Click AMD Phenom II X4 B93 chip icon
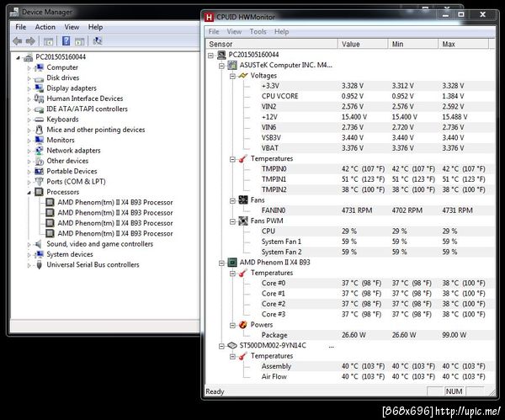Screen dimensions: 505x420 (232, 263)
